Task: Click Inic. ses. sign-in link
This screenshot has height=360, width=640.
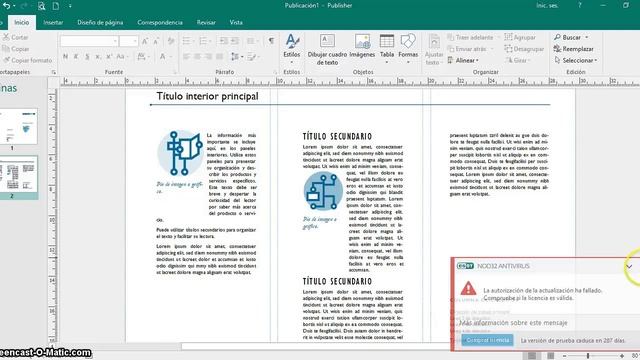Action: (547, 6)
